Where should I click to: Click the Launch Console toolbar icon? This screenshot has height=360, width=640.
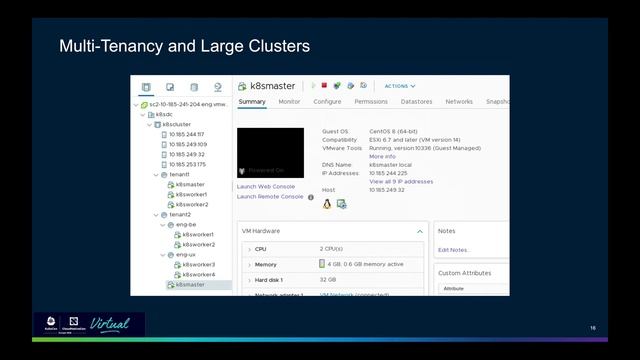(337, 86)
